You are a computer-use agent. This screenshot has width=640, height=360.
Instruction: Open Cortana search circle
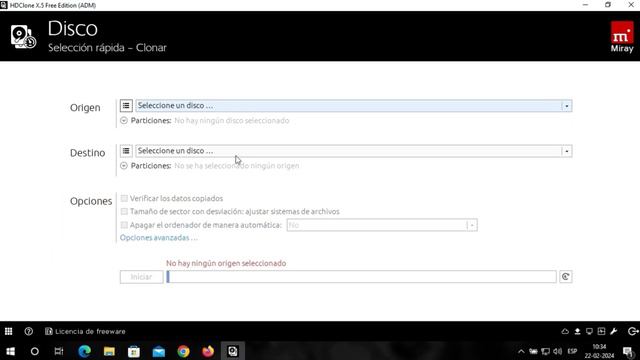[35, 351]
